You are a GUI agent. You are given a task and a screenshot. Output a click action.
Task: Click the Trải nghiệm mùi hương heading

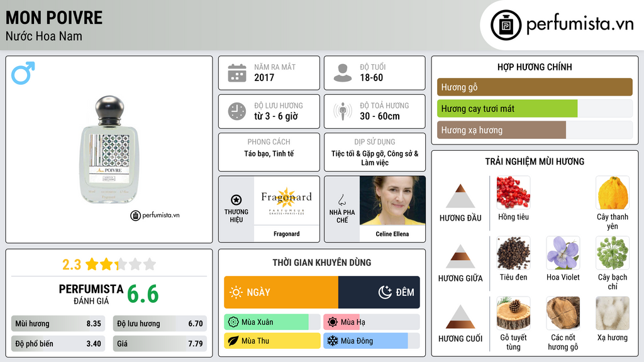point(535,162)
